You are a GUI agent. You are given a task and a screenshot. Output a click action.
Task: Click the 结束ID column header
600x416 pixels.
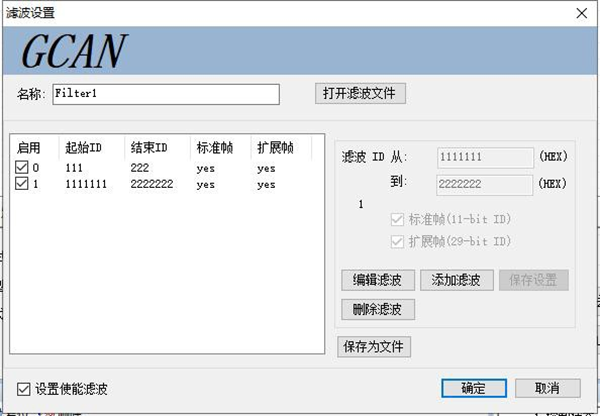coord(148,147)
